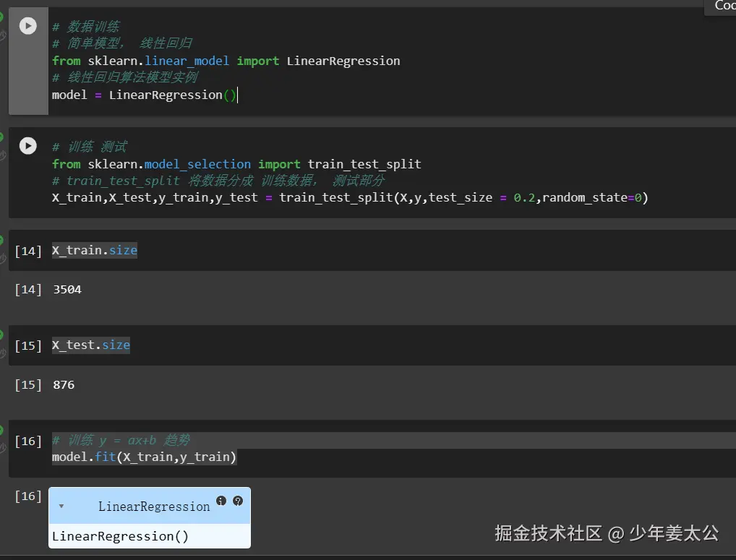Collapse the LinearRegression output widget arrow
The image size is (736, 560).
pos(61,507)
